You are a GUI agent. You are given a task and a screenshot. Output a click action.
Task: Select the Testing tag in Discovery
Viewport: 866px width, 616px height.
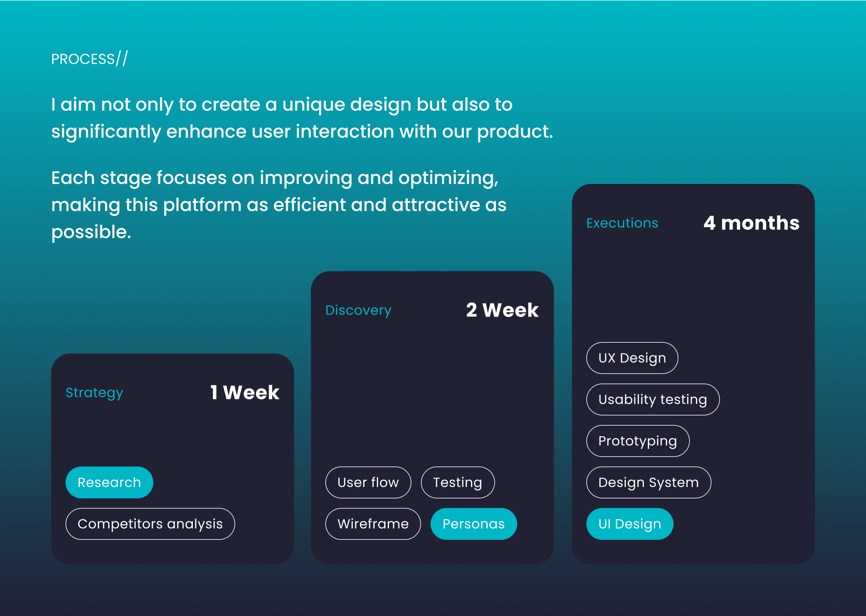point(457,482)
